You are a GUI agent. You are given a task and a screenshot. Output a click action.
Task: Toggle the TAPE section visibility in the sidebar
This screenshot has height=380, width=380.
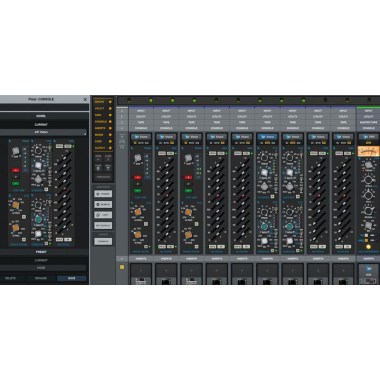pyautogui.click(x=103, y=115)
